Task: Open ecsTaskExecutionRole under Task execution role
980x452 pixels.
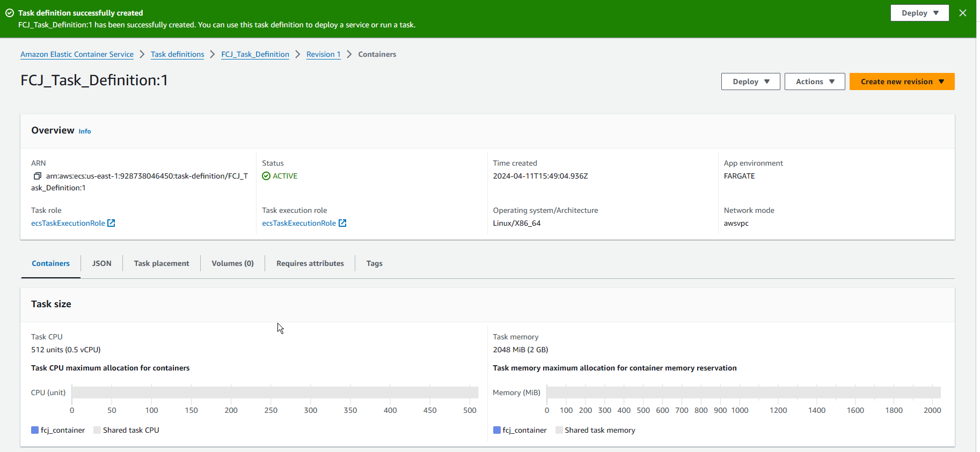Action: pos(299,223)
